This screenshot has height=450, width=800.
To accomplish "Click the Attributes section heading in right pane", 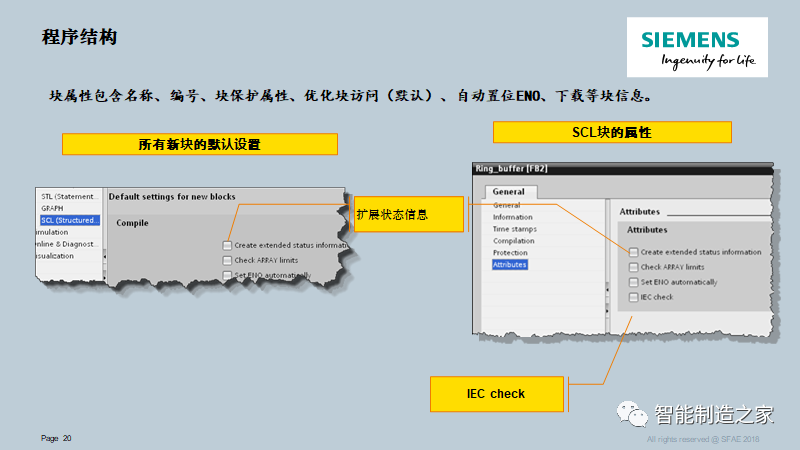I will [x=639, y=212].
